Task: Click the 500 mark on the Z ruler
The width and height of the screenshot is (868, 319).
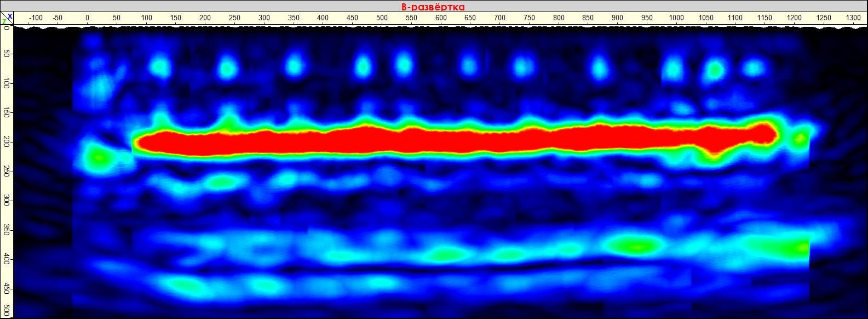Action: (x=6, y=307)
